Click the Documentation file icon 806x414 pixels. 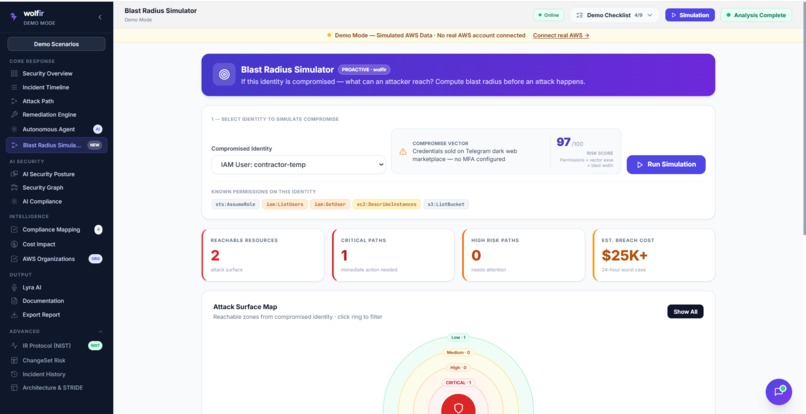(14, 301)
